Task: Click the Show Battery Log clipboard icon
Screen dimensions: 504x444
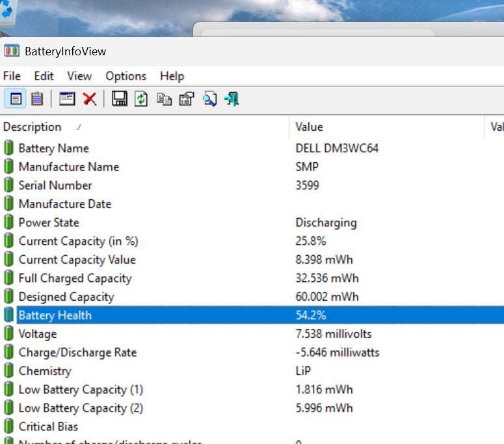Action: click(37, 99)
